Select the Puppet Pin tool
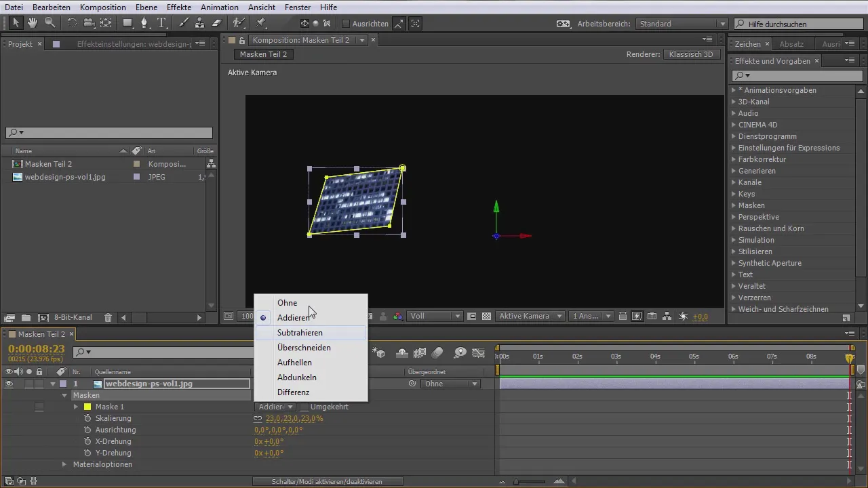This screenshot has width=868, height=488. 260,23
